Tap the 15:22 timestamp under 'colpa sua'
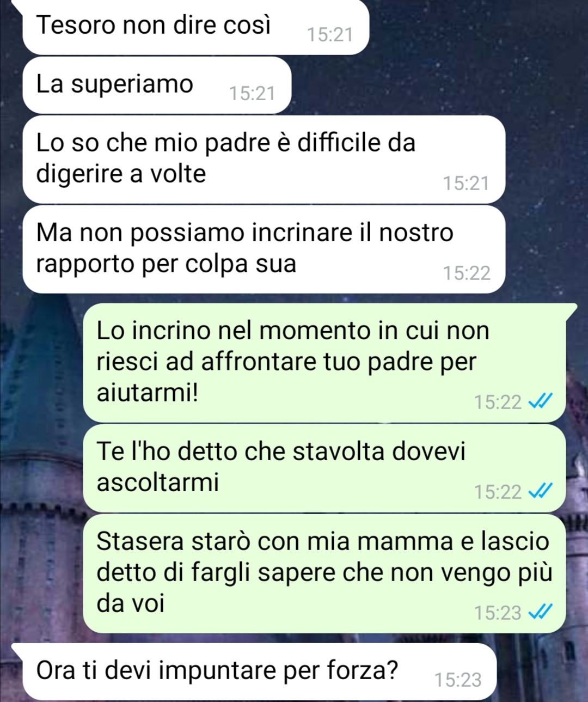This screenshot has width=588, height=702. [x=467, y=273]
